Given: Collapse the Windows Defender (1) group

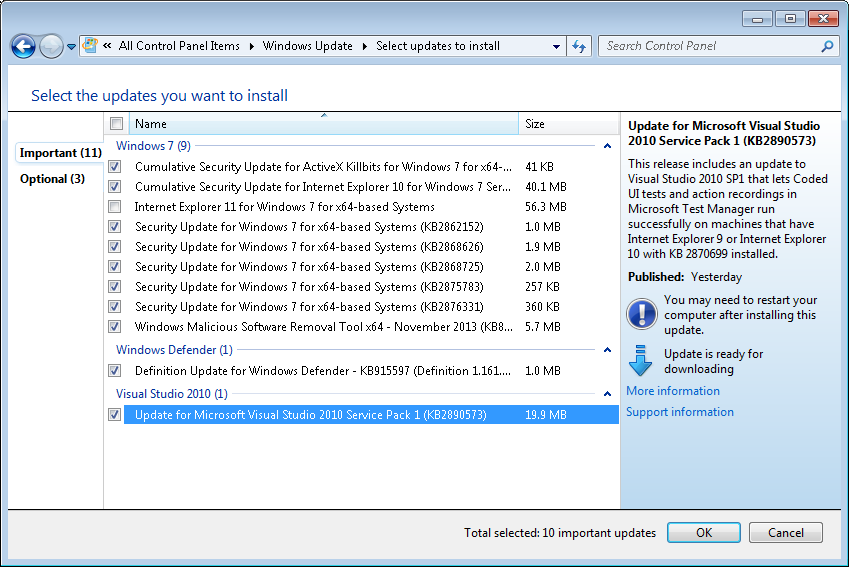Looking at the screenshot, I should coord(608,350).
